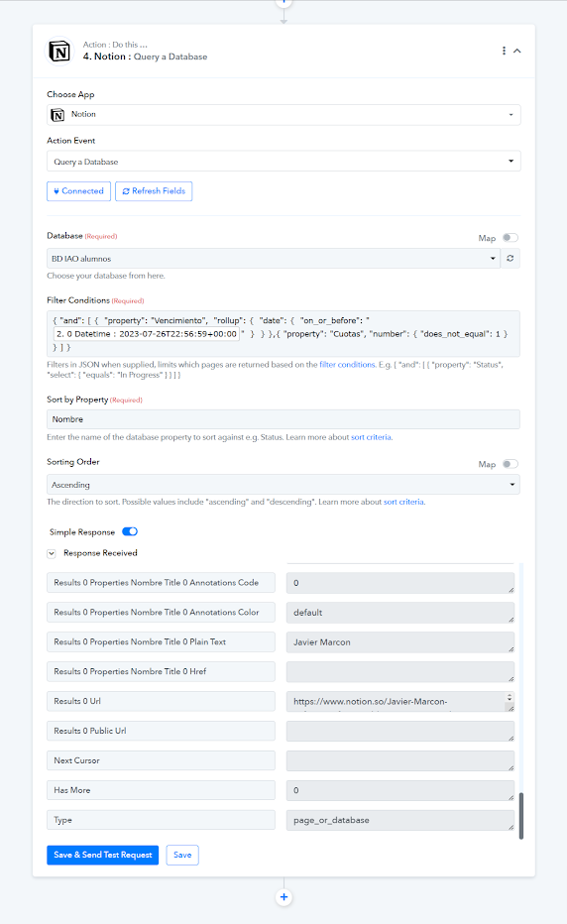This screenshot has width=567, height=924.
Task: Toggle the Map switch for Database
Action: 510,238
